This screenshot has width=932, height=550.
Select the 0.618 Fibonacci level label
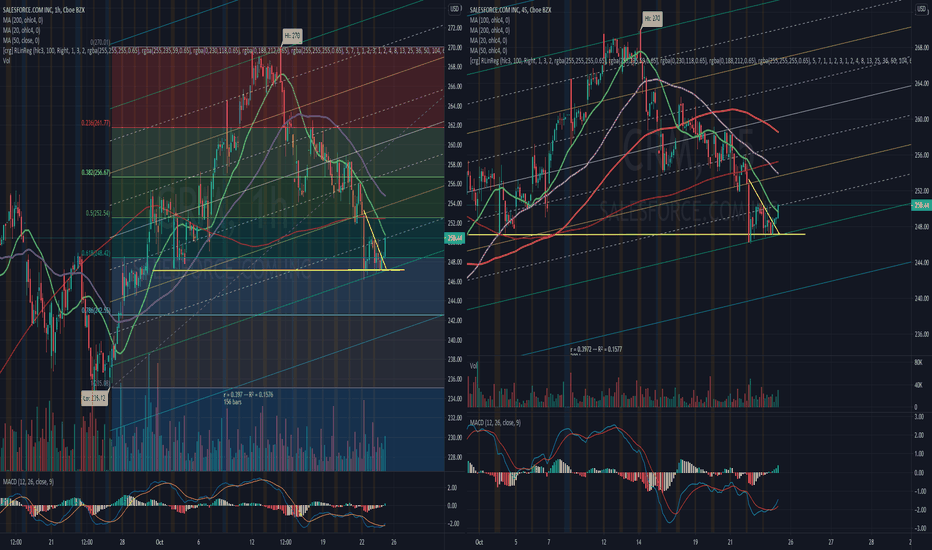(x=96, y=253)
